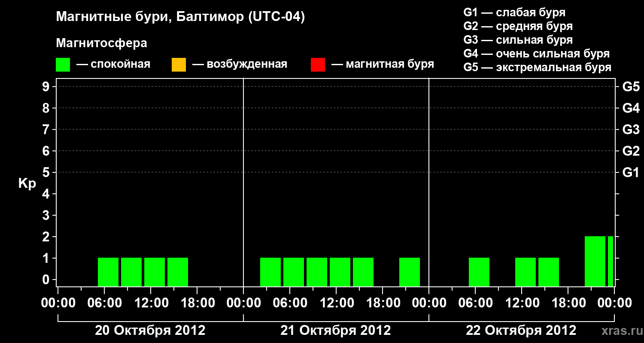Viewport: 644px width, 343px height.
Task: Click the first green bar on 21 October
Action: coord(270,272)
